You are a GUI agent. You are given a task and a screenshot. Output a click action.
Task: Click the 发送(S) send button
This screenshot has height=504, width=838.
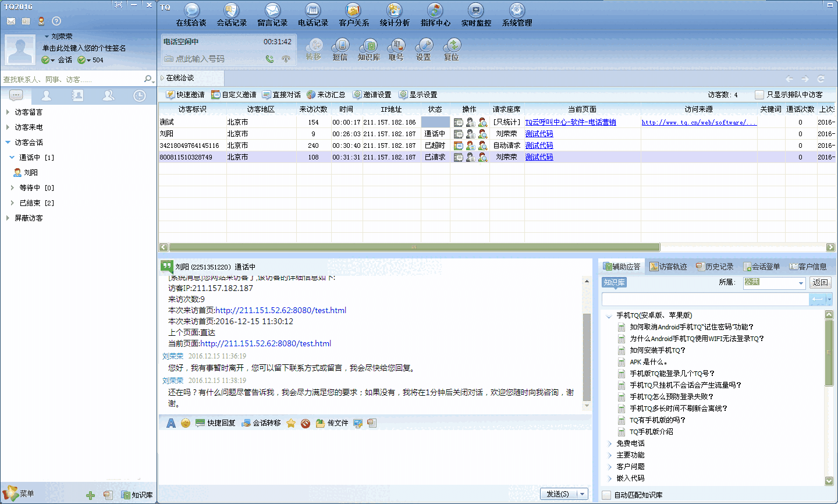pyautogui.click(x=558, y=494)
